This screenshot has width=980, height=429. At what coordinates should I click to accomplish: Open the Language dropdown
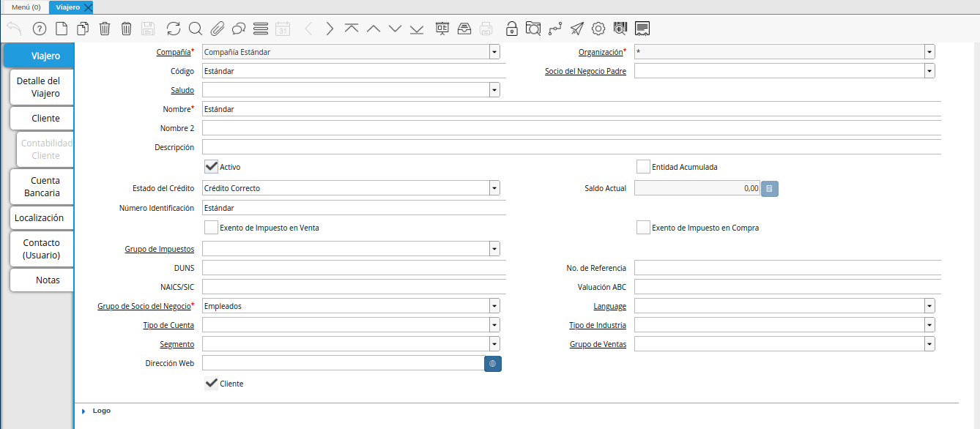tap(929, 306)
